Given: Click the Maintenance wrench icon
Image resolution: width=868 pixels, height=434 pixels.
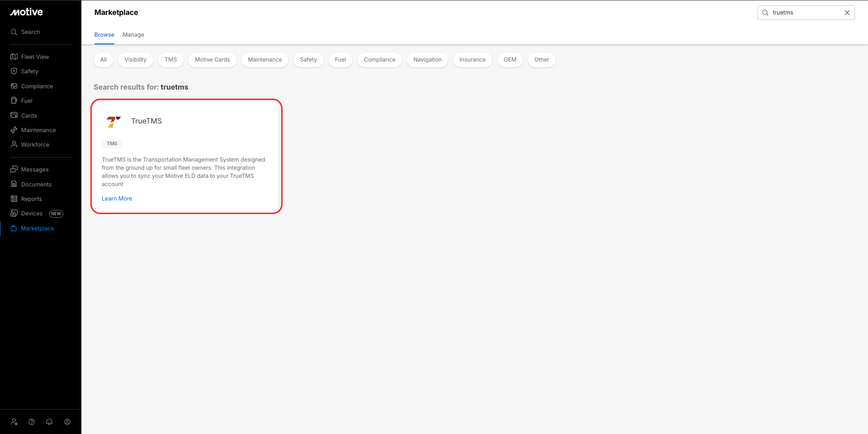Looking at the screenshot, I should tap(14, 130).
